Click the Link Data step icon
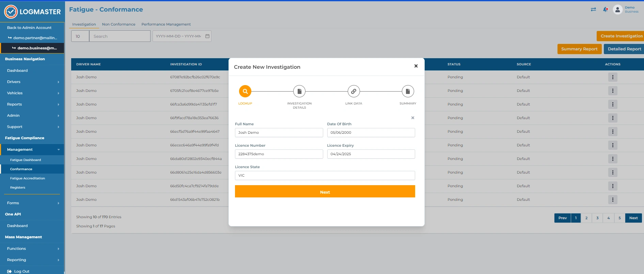Viewport: 644px width, 274px height. pyautogui.click(x=354, y=91)
